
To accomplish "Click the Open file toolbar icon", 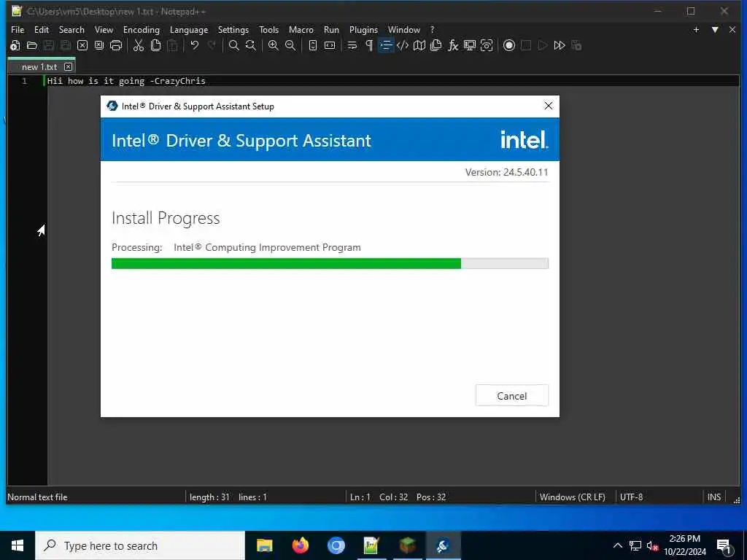I will 32,46.
